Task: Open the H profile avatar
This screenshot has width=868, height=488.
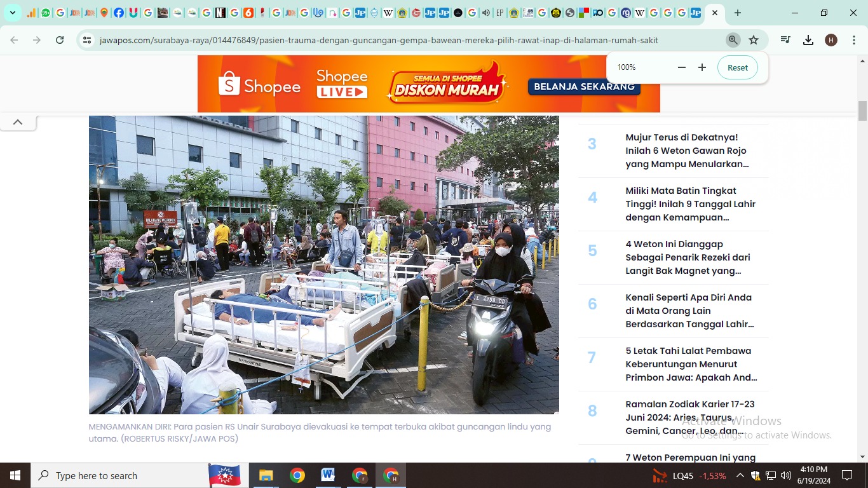Action: point(831,40)
